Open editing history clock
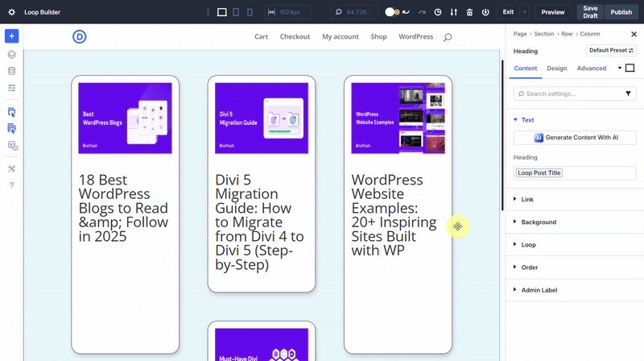644x361 pixels. [x=438, y=12]
